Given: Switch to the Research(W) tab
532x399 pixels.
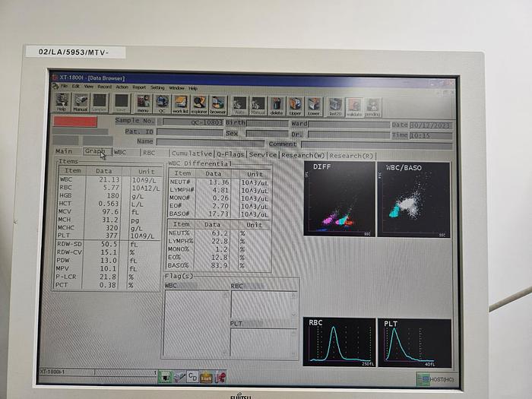Looking at the screenshot, I should point(303,155).
